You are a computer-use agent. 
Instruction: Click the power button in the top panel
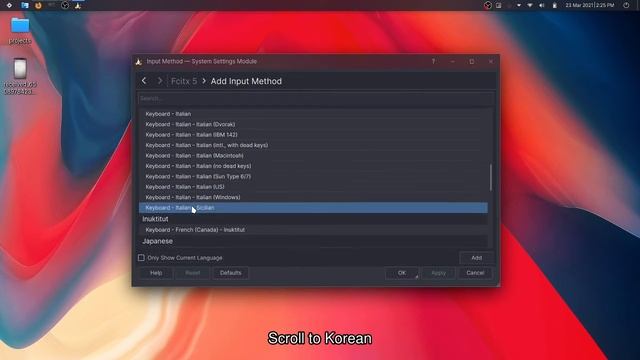[626, 5]
